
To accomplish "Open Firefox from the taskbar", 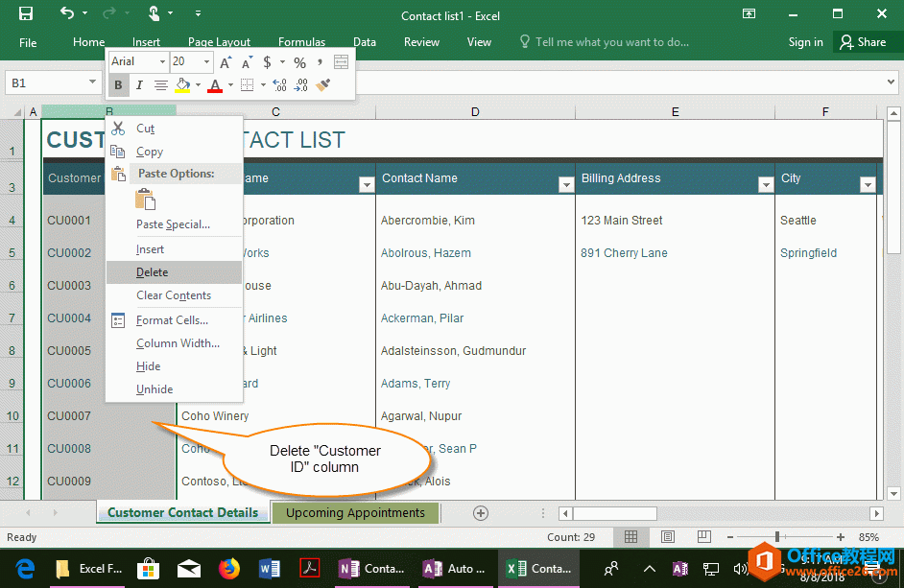I will click(228, 568).
